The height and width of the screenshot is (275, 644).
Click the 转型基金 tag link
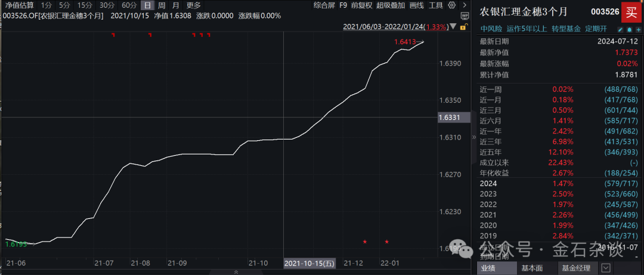(x=566, y=29)
